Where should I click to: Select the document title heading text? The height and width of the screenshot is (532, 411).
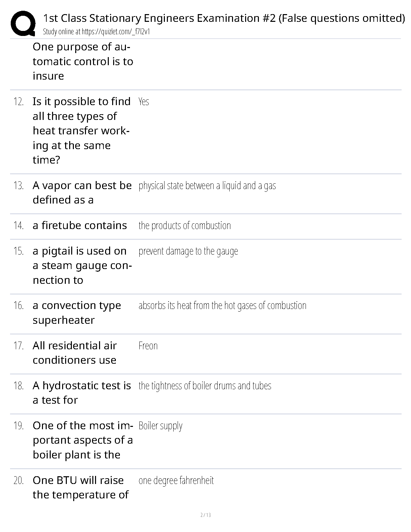224,18
